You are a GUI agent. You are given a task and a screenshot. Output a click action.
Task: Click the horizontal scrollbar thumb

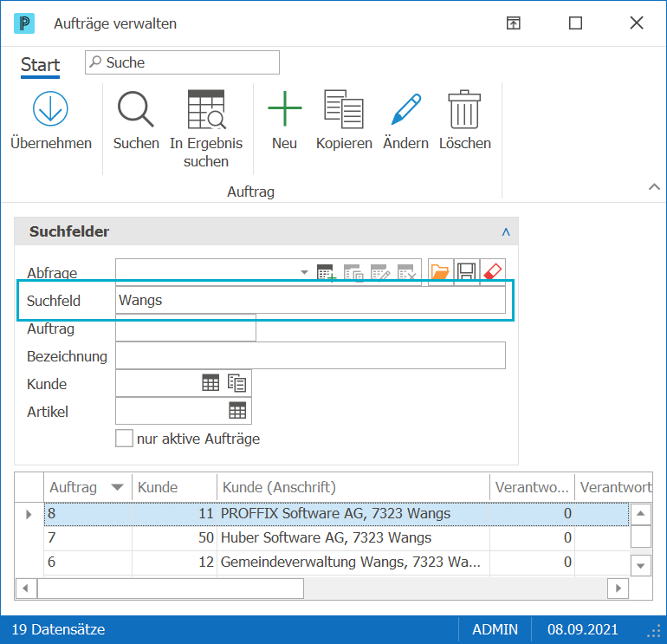tap(171, 589)
